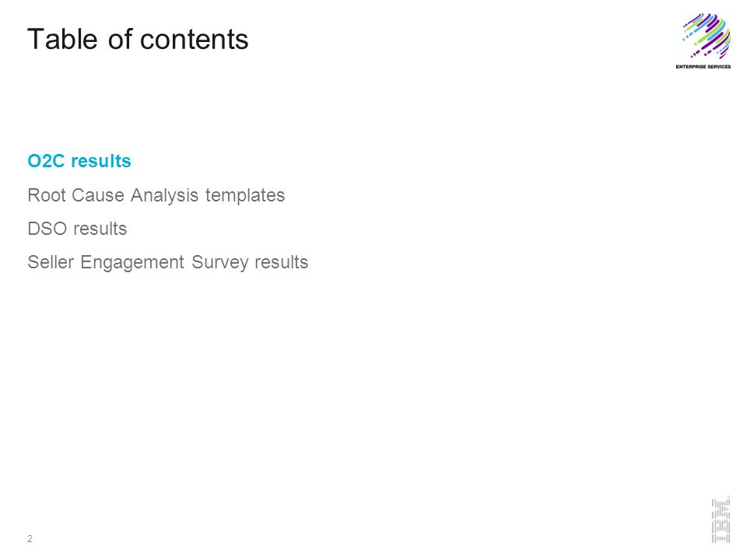Open the 'DSO results' entry
The width and height of the screenshot is (747, 560).
pyautogui.click(x=77, y=229)
